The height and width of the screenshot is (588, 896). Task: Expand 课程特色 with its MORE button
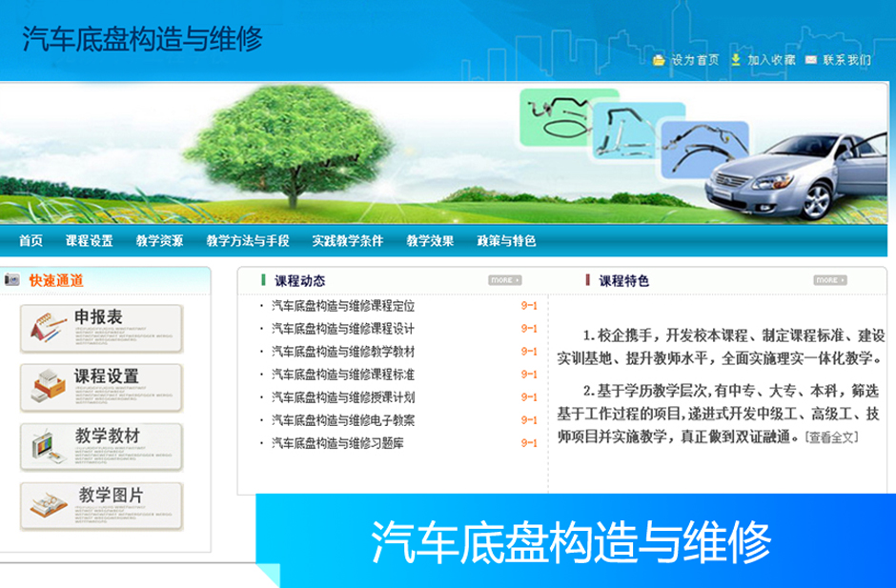[828, 280]
